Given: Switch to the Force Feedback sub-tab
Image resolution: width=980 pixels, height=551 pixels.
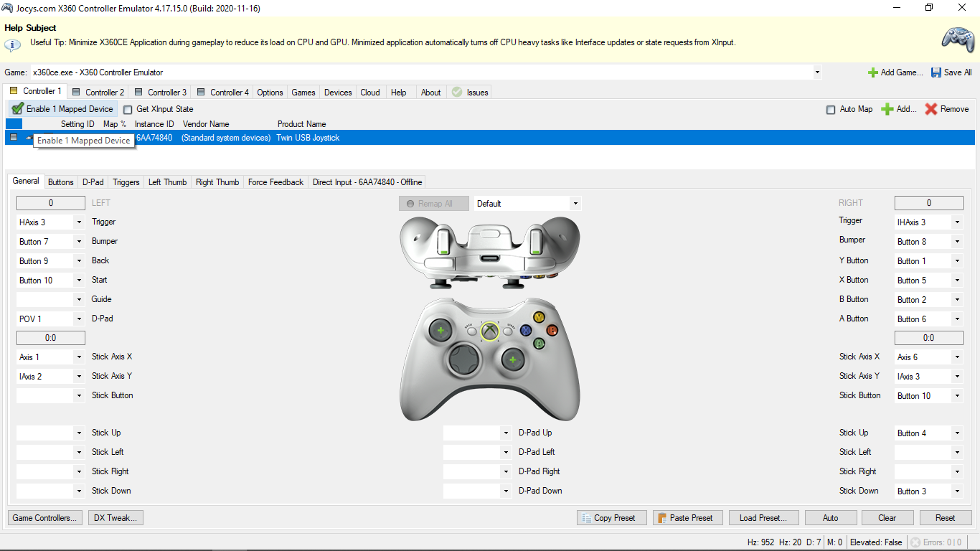Looking at the screenshot, I should pyautogui.click(x=275, y=182).
